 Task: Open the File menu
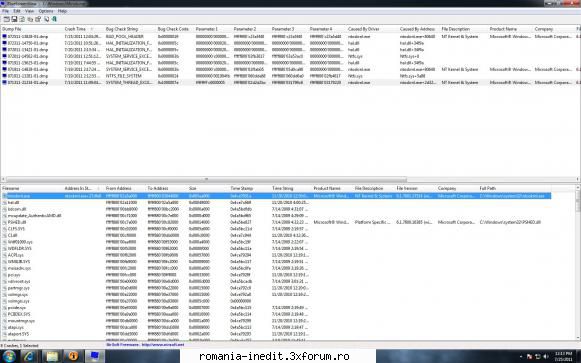point(6,11)
